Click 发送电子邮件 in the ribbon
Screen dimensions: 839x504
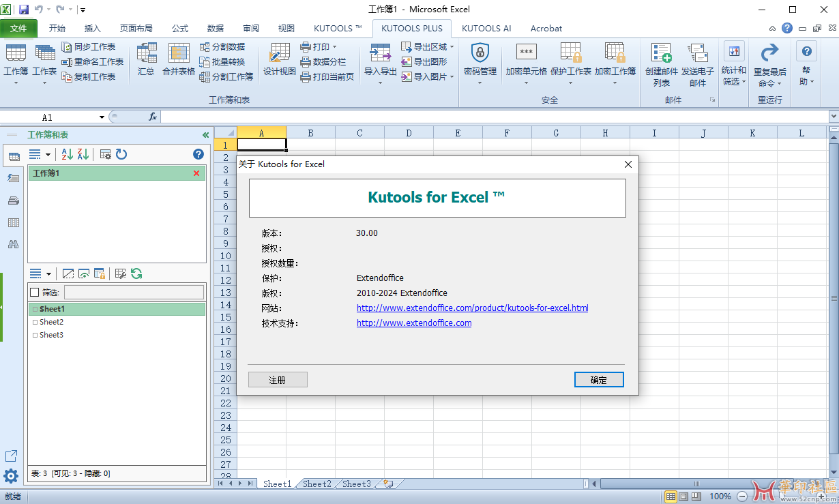(x=698, y=65)
